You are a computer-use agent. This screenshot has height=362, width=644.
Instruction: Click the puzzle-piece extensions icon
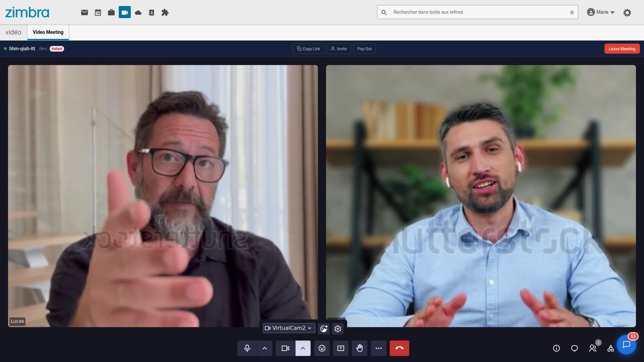[x=165, y=12]
